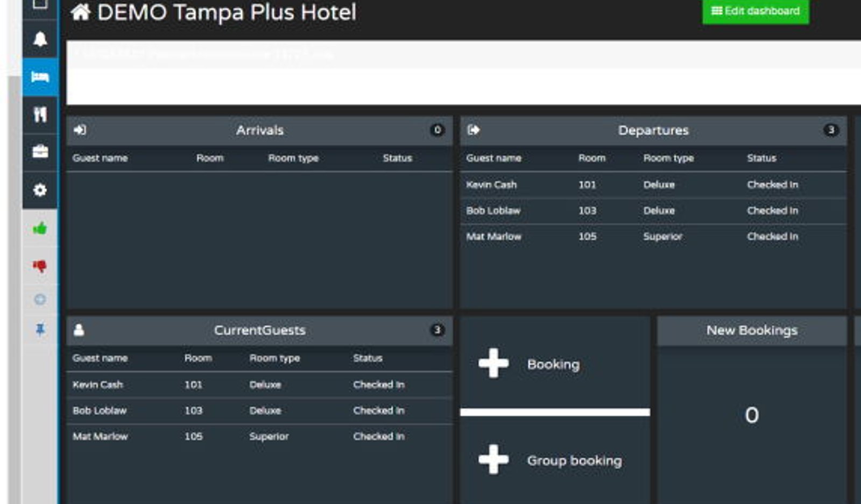861x504 pixels.
Task: Open Mat Marlow in CurrentGuests list
Action: (x=100, y=436)
